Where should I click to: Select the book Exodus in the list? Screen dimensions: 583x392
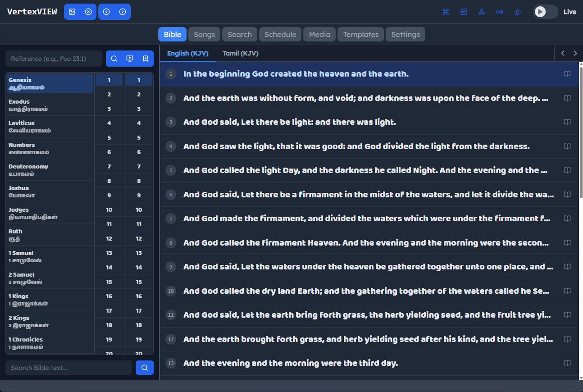[50, 105]
